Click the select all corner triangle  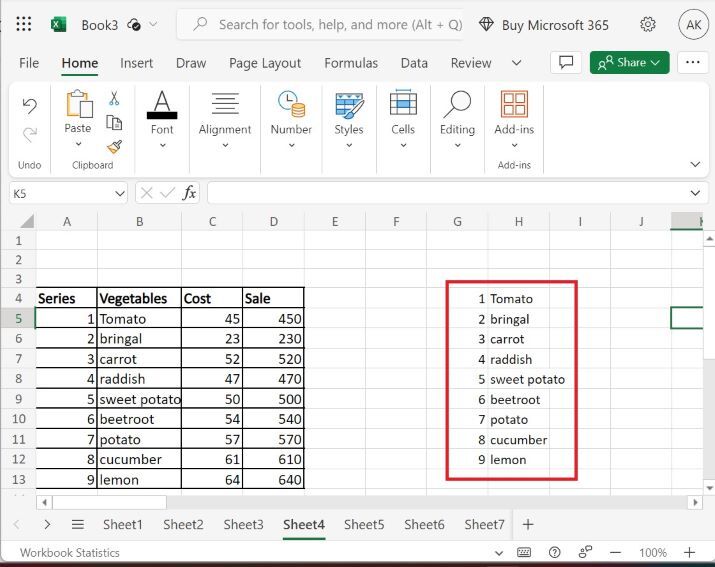coord(26,221)
